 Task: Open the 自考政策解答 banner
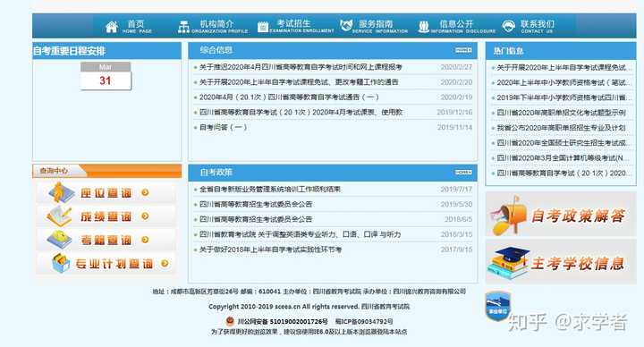point(561,215)
